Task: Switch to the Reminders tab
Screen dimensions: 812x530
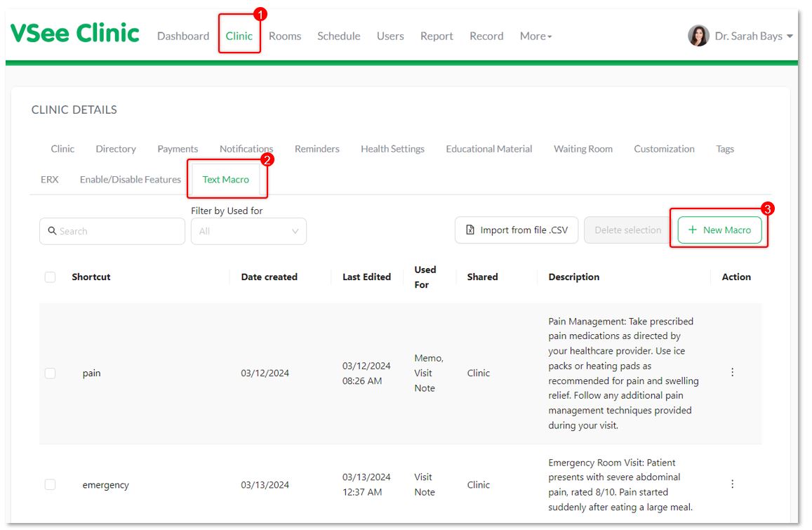Action: (317, 149)
